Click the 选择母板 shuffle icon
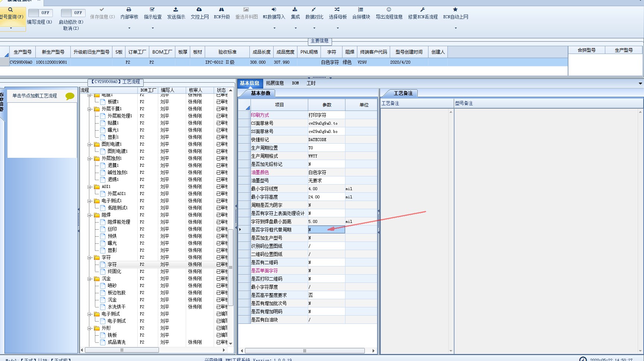 (337, 9)
